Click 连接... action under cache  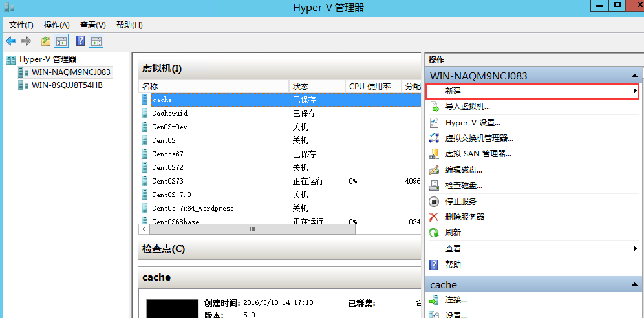pos(455,301)
